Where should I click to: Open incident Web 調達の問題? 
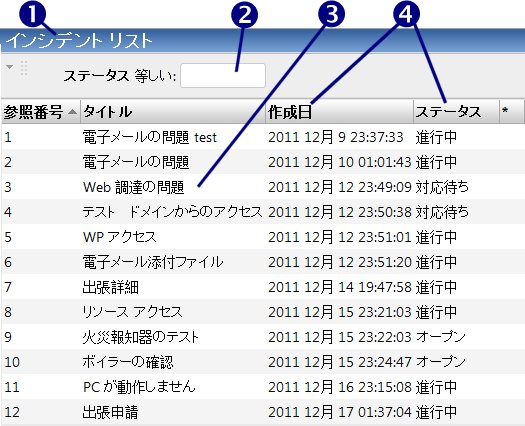point(133,187)
